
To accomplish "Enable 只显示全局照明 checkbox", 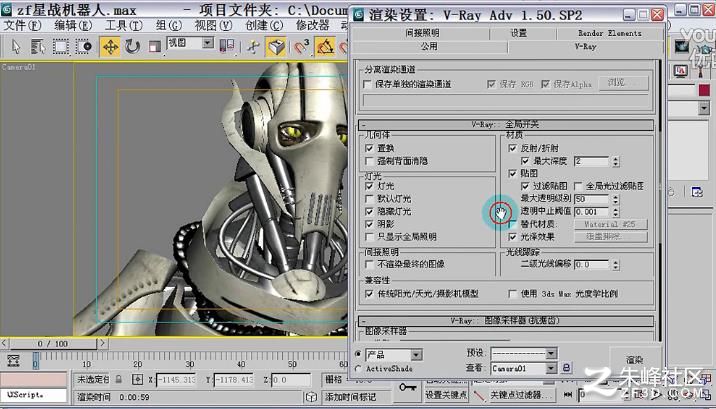I will point(369,237).
